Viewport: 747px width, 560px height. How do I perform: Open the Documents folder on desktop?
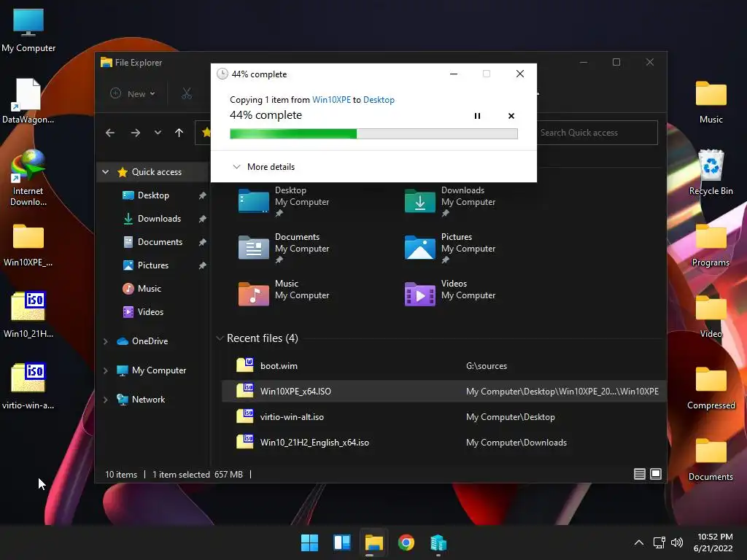[711, 459]
